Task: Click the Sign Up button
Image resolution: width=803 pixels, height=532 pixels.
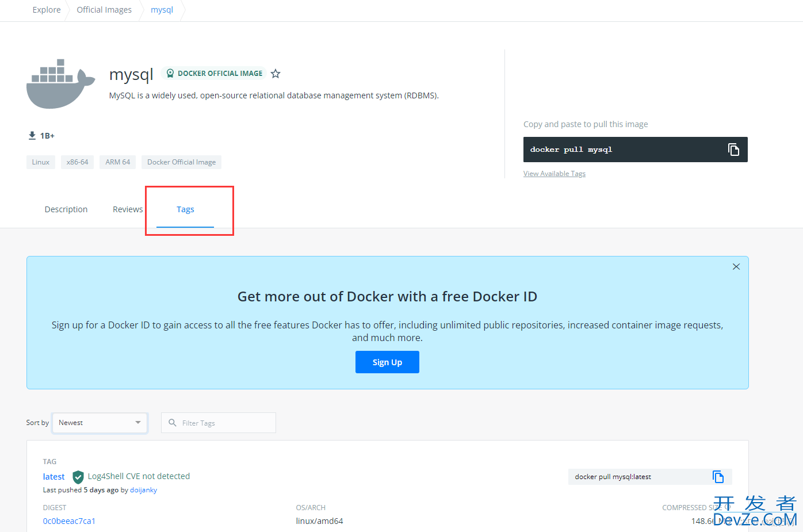Action: click(x=387, y=362)
